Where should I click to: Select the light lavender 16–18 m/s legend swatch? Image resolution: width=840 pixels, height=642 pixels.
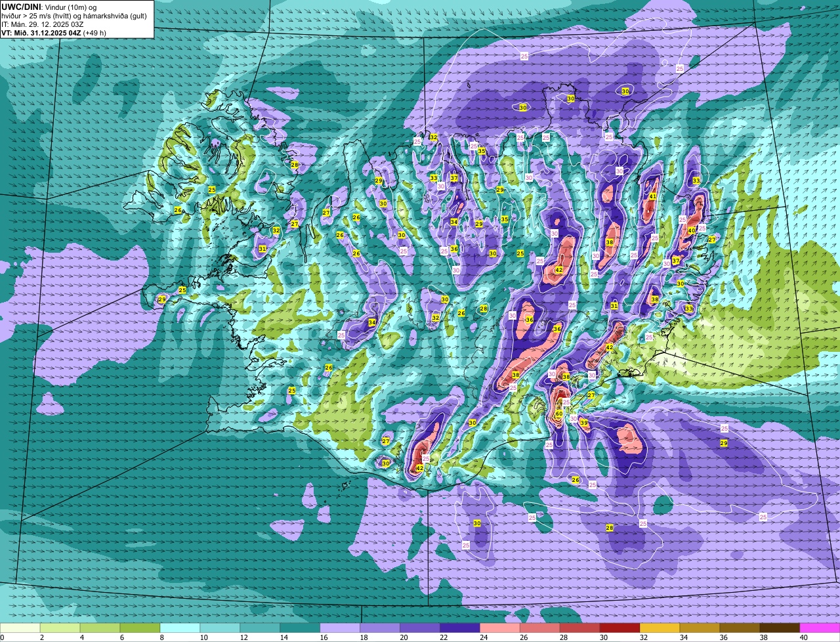point(340,628)
